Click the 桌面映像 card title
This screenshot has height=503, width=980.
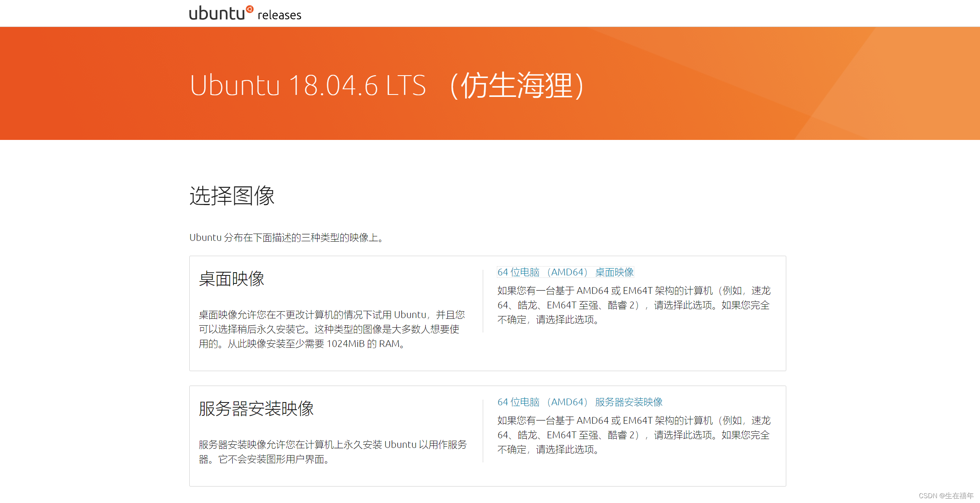pos(232,279)
